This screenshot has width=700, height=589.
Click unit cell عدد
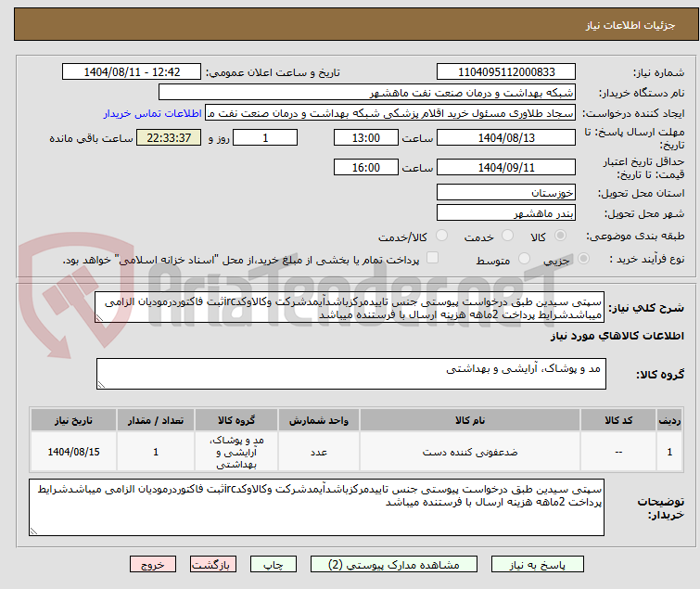[x=319, y=453]
